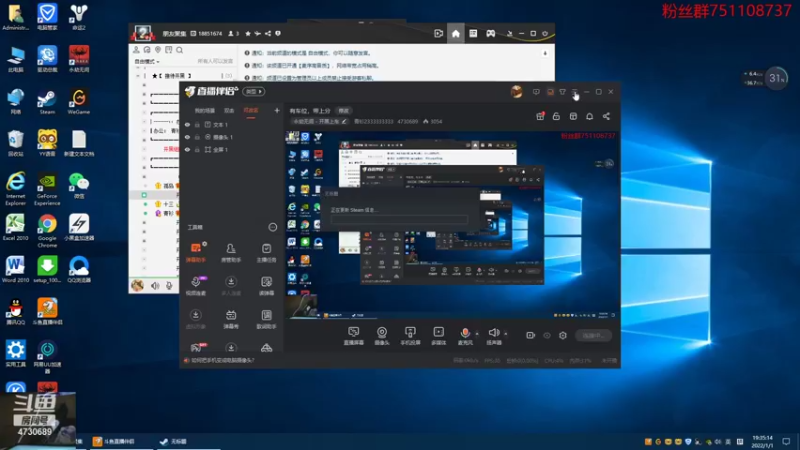
Task: Open the home icon in YY window
Action: 456,34
